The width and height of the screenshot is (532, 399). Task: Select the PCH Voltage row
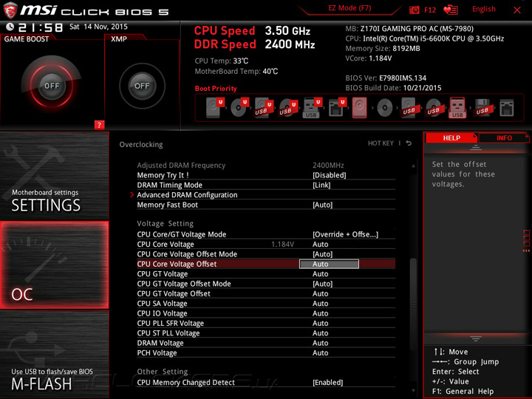pos(266,353)
